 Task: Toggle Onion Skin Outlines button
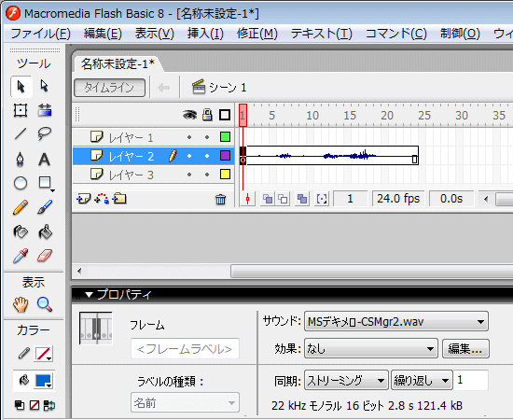click(283, 199)
